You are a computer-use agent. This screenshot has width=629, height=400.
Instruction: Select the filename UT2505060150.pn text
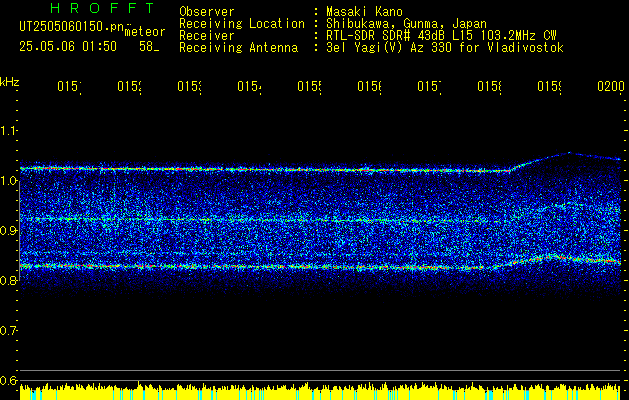72,27
